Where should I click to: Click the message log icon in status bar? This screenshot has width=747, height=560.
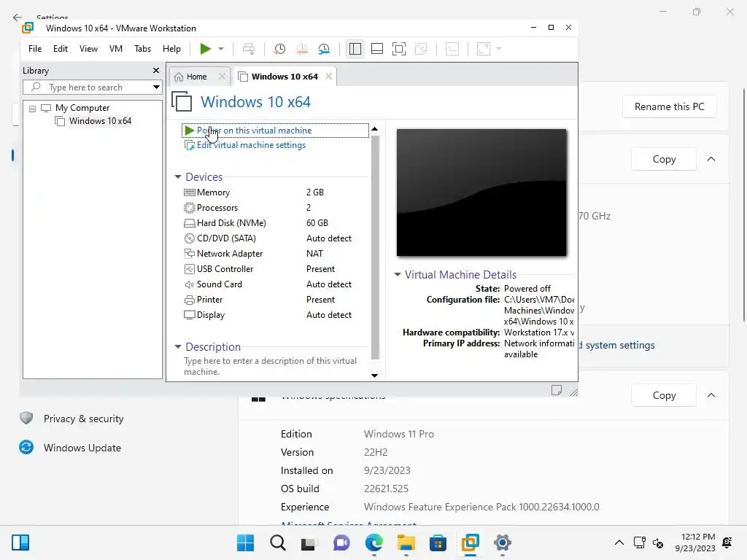[556, 391]
